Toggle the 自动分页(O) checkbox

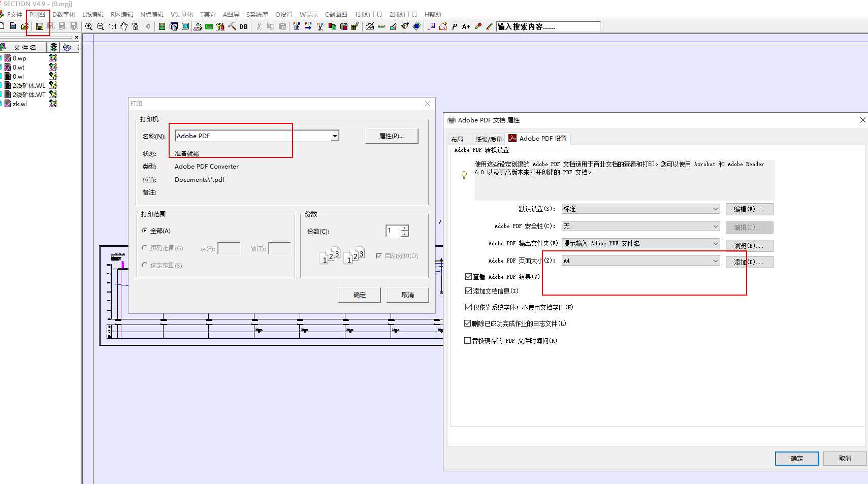(x=379, y=256)
